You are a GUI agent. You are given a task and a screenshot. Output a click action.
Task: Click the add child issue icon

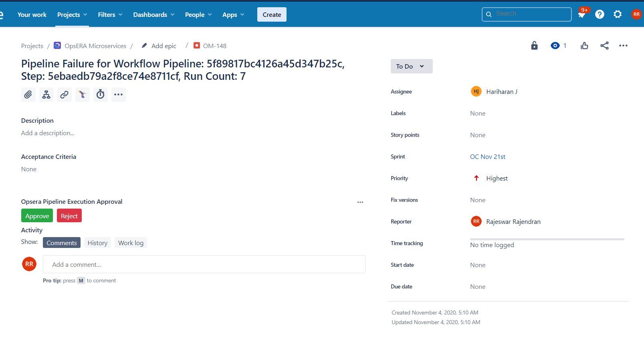coord(46,95)
